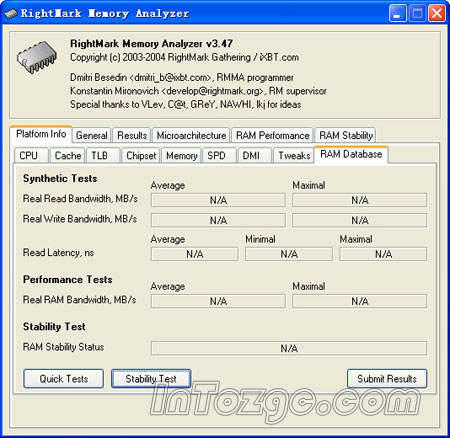The height and width of the screenshot is (438, 450).
Task: Open the Chipset sub-tab
Action: (x=141, y=156)
